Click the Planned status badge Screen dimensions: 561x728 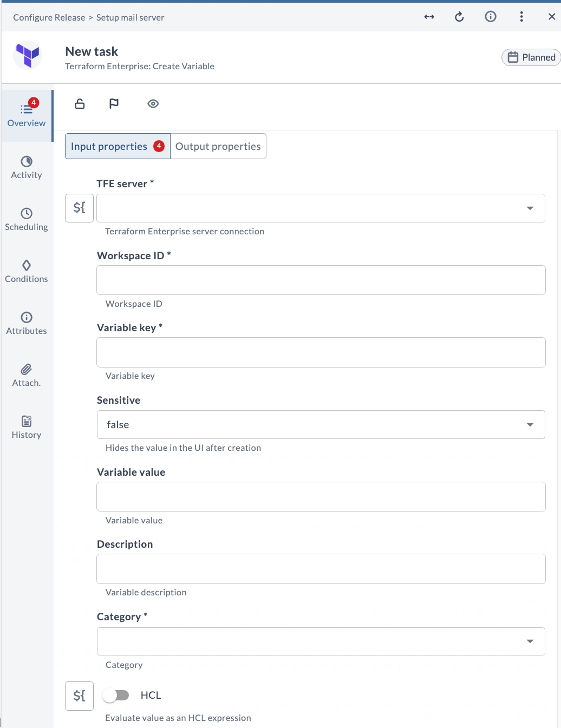point(532,57)
